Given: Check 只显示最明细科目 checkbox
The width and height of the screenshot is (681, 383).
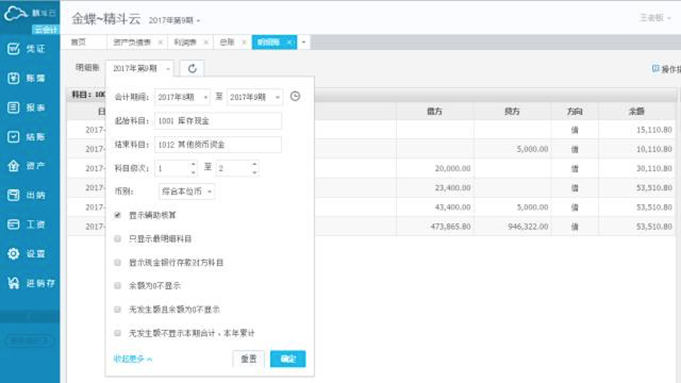Looking at the screenshot, I should click(118, 238).
